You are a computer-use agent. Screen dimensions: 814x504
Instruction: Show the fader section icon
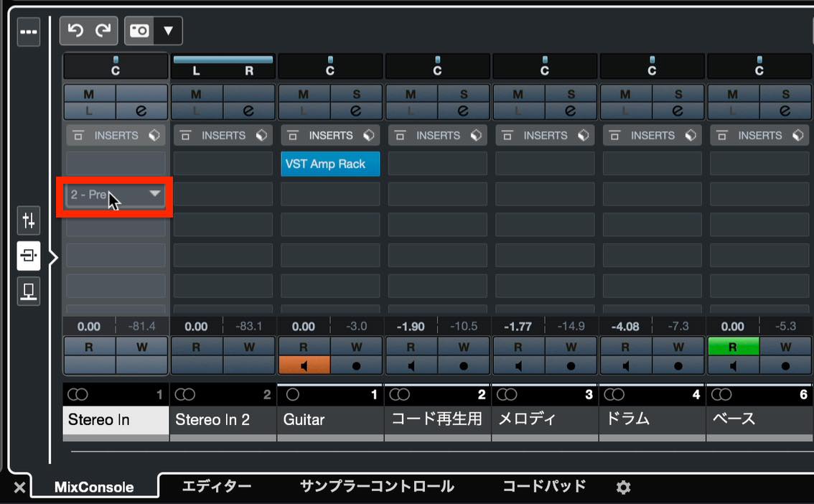click(x=29, y=220)
